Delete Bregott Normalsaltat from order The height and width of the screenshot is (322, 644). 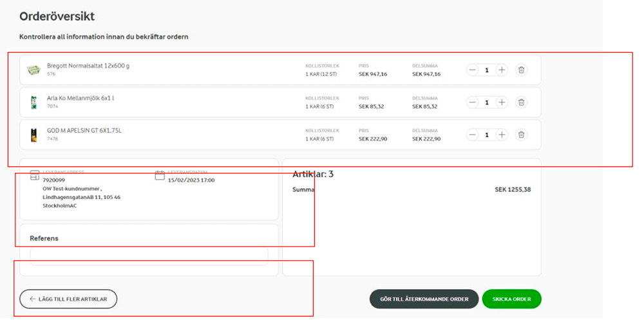click(521, 70)
